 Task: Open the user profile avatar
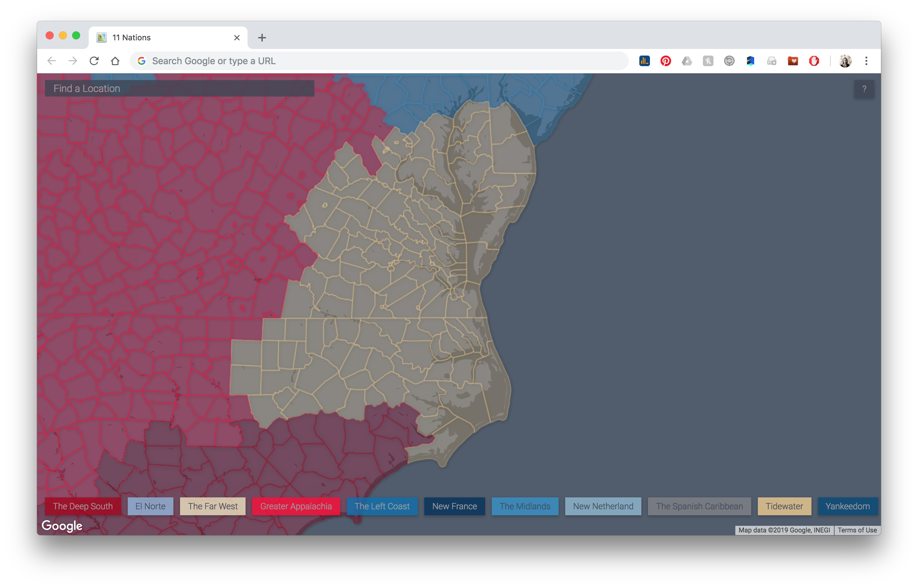tap(845, 61)
